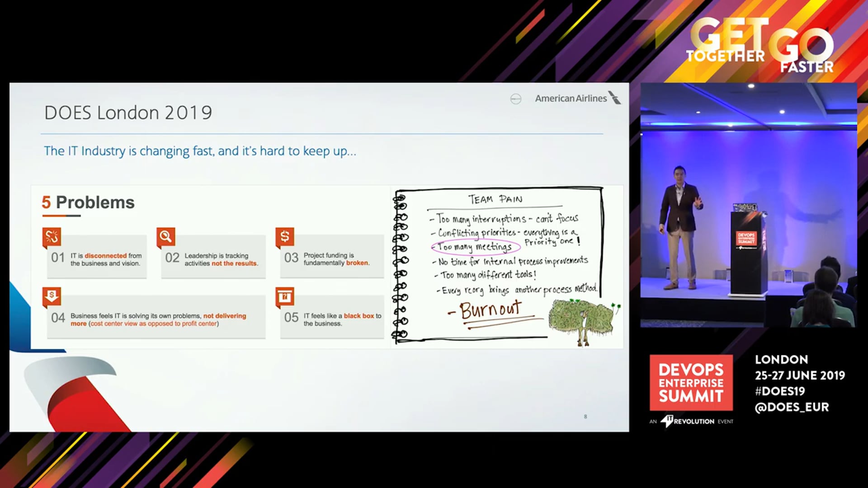The image size is (868, 488).
Task: Click the dollar sign icon above problem 03
Action: [x=285, y=237]
